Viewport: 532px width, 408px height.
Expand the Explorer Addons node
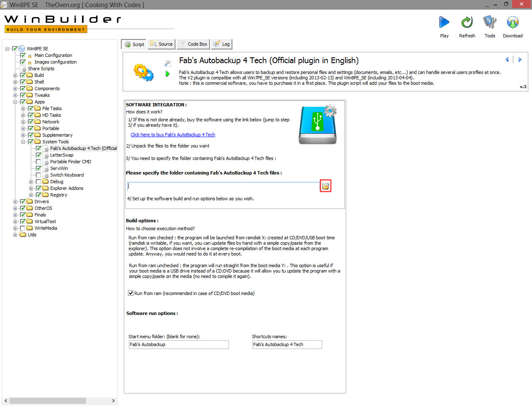coord(31,188)
